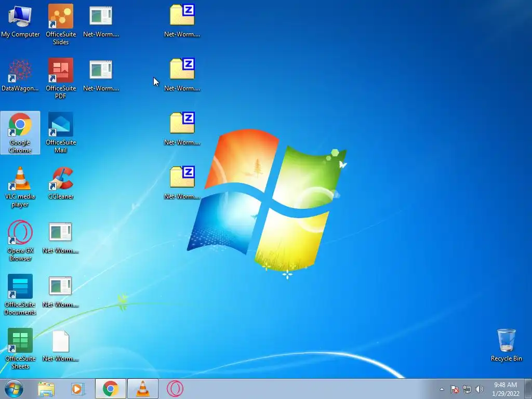Select the OfficeSuite PDF shortcut
The image size is (532, 399).
tap(61, 78)
